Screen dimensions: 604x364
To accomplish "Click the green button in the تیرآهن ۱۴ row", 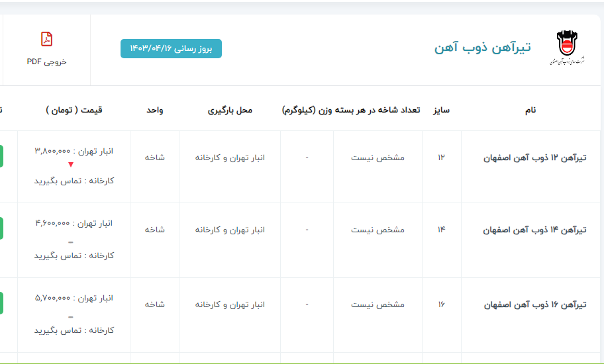I will [x=2, y=228].
